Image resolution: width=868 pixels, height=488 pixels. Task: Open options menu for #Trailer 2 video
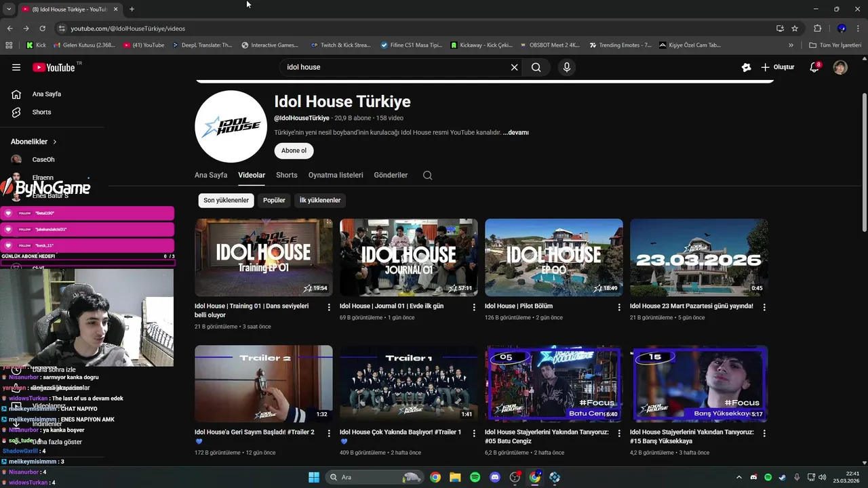(329, 433)
